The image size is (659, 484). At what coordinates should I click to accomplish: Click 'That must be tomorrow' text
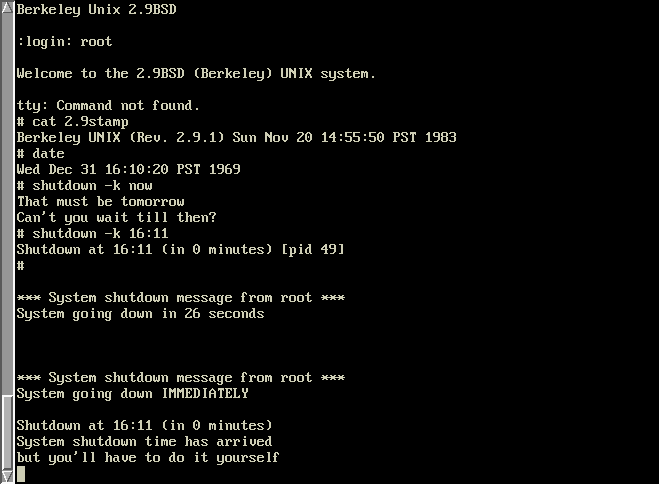coord(100,201)
